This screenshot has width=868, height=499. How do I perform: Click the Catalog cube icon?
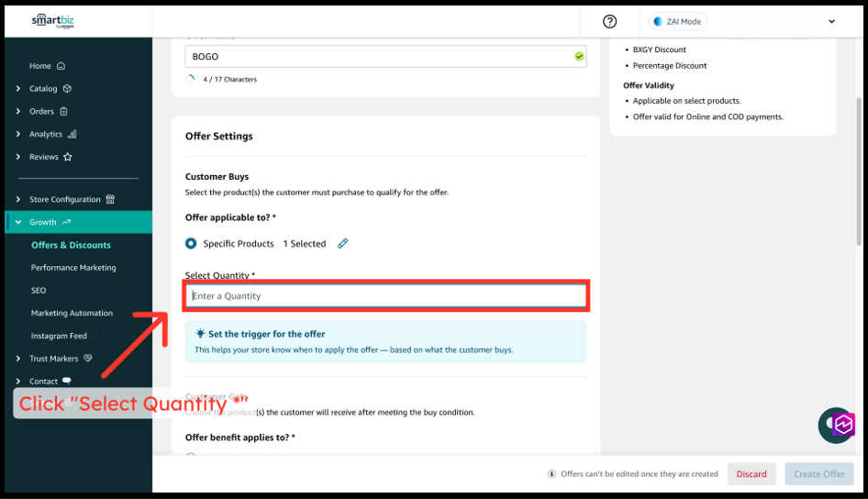point(67,89)
